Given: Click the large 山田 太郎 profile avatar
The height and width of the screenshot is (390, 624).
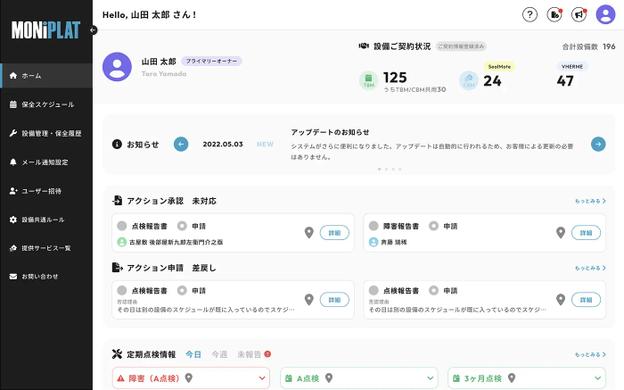Looking at the screenshot, I should click(117, 67).
